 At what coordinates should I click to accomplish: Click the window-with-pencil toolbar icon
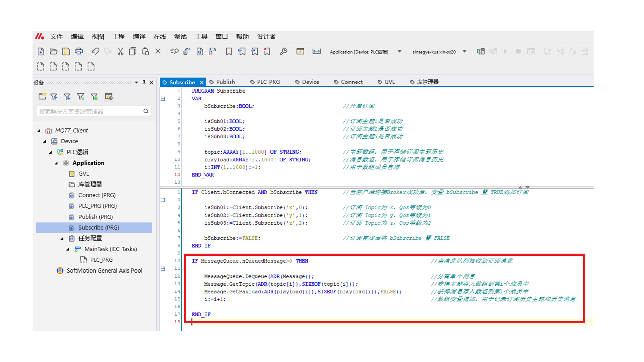click(x=300, y=51)
